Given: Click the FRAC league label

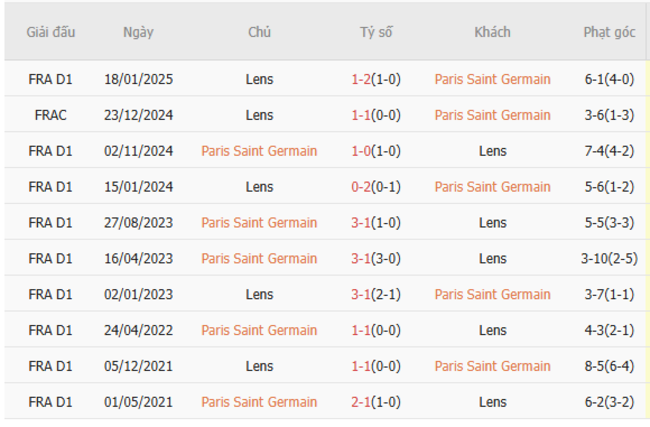Looking at the screenshot, I should click(50, 115).
